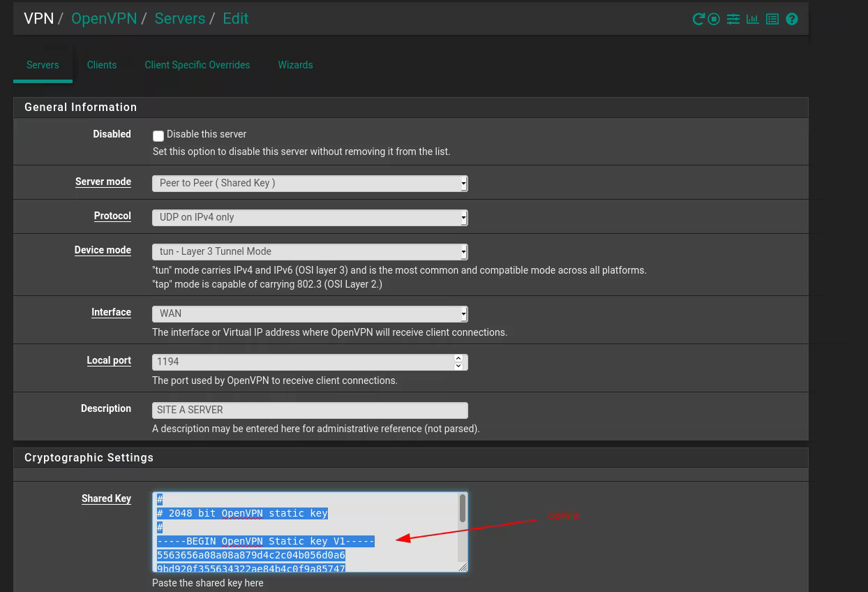Open the status graph icon in header
The width and height of the screenshot is (868, 592).
[753, 20]
